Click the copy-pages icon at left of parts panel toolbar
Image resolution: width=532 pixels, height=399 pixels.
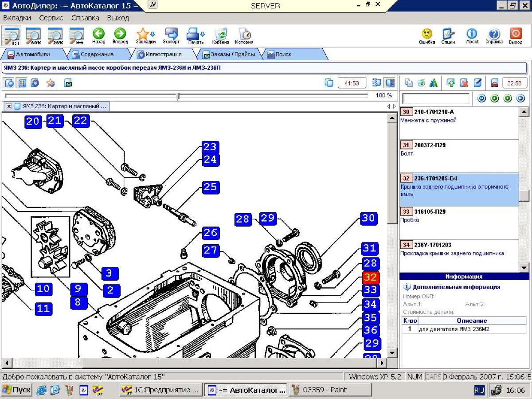(x=409, y=83)
